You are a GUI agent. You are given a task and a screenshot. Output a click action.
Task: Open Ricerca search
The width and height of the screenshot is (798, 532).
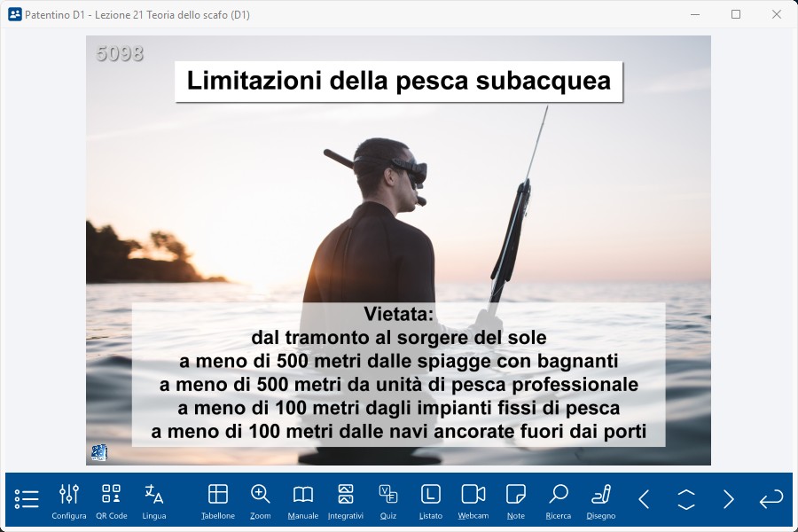[x=559, y=500]
